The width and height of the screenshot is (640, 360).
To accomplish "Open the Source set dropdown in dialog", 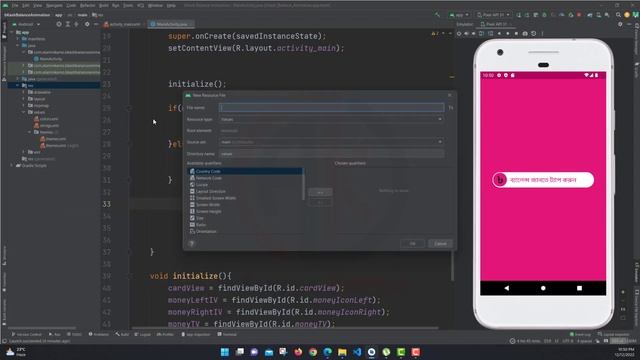I will coord(331,142).
